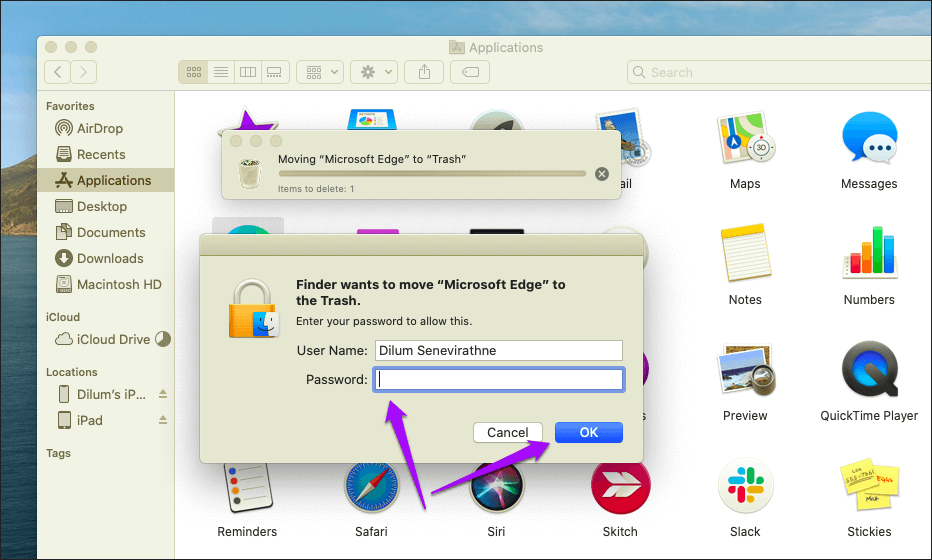Open the Safari app icon
Viewport: 932px width, 560px height.
371,489
